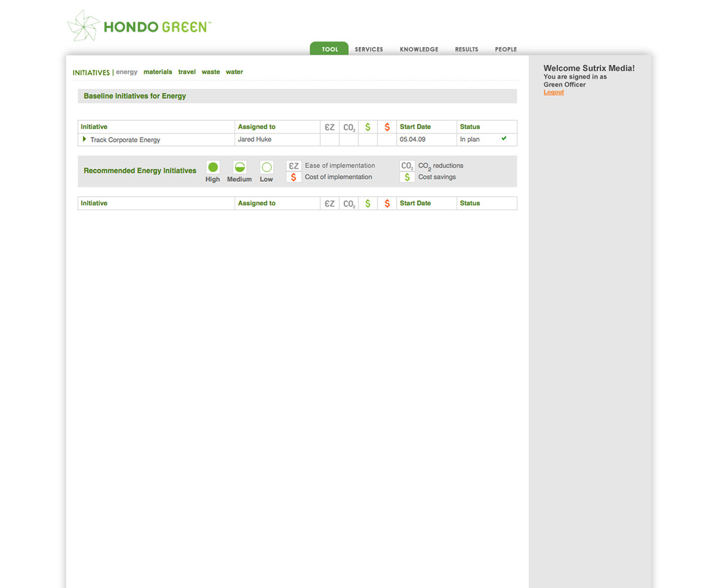Open the Services tab
718x588 pixels.
(369, 50)
